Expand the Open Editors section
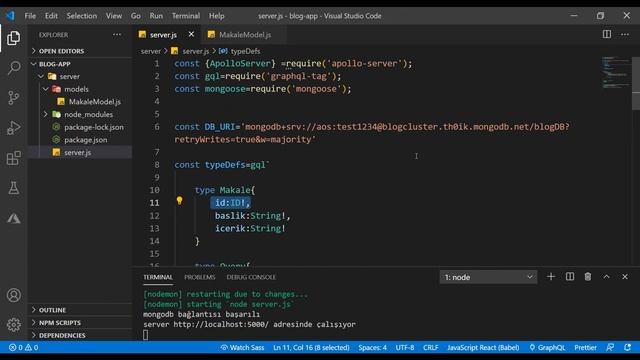 [61, 51]
